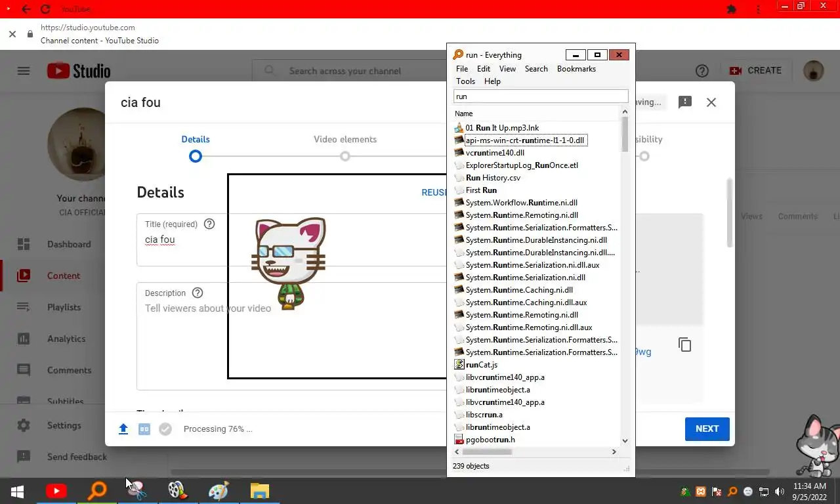Click the browser back arrow
The image size is (840, 504).
(x=26, y=9)
